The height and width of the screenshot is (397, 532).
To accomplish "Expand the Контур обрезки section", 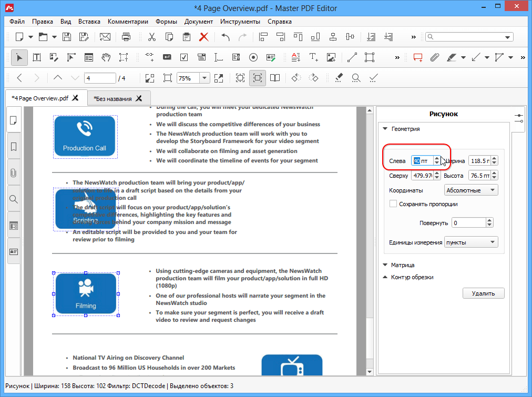I will [x=412, y=277].
